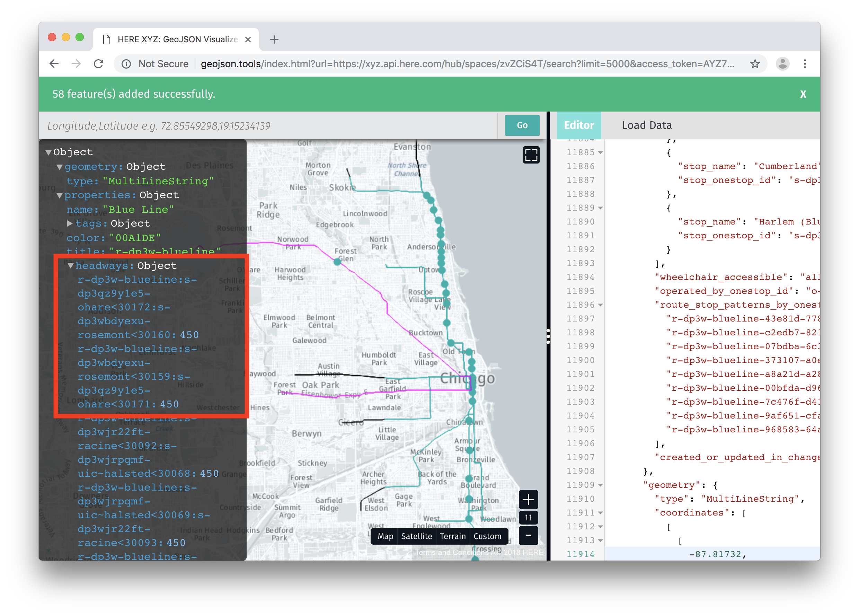859x616 pixels.
Task: Reload the page with refresh icon
Action: [x=99, y=64]
